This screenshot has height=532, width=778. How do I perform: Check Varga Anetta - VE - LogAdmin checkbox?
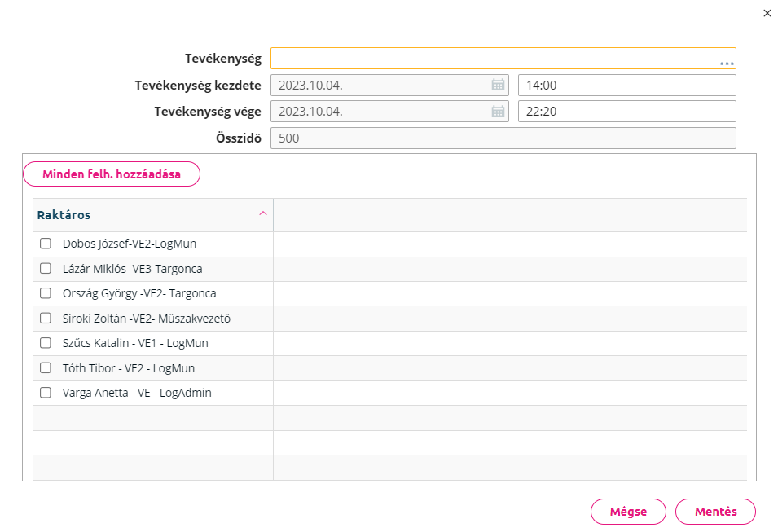tap(45, 393)
